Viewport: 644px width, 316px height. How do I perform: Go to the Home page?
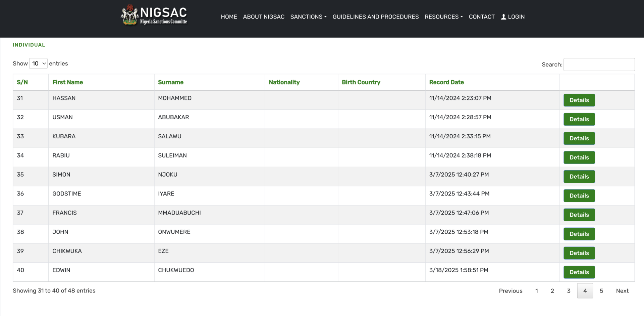point(229,17)
